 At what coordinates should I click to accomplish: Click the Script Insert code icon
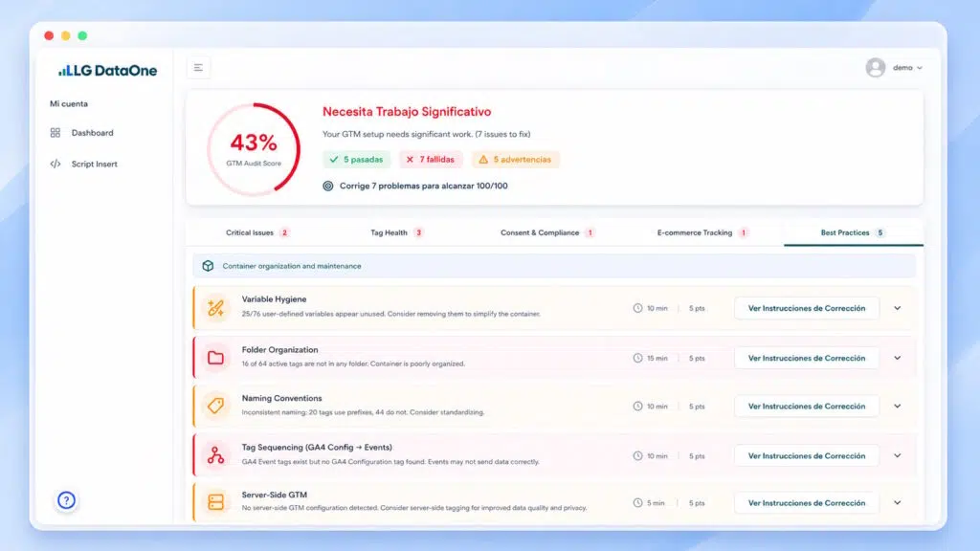click(x=55, y=164)
